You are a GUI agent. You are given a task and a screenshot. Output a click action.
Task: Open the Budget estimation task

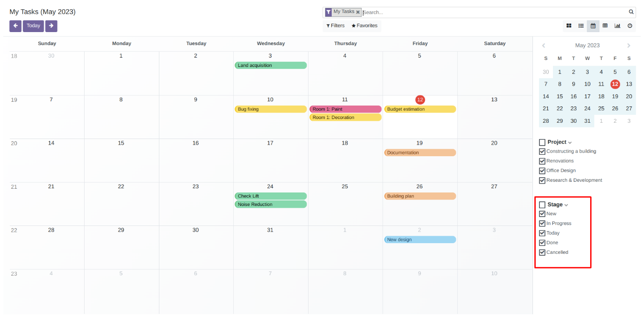coord(420,109)
